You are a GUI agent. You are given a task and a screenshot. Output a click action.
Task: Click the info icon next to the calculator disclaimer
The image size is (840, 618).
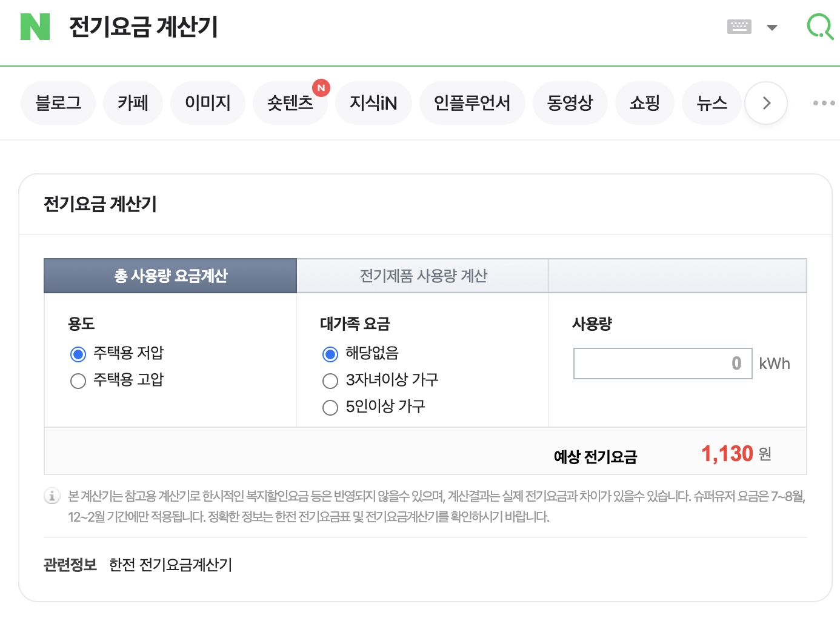tap(52, 496)
